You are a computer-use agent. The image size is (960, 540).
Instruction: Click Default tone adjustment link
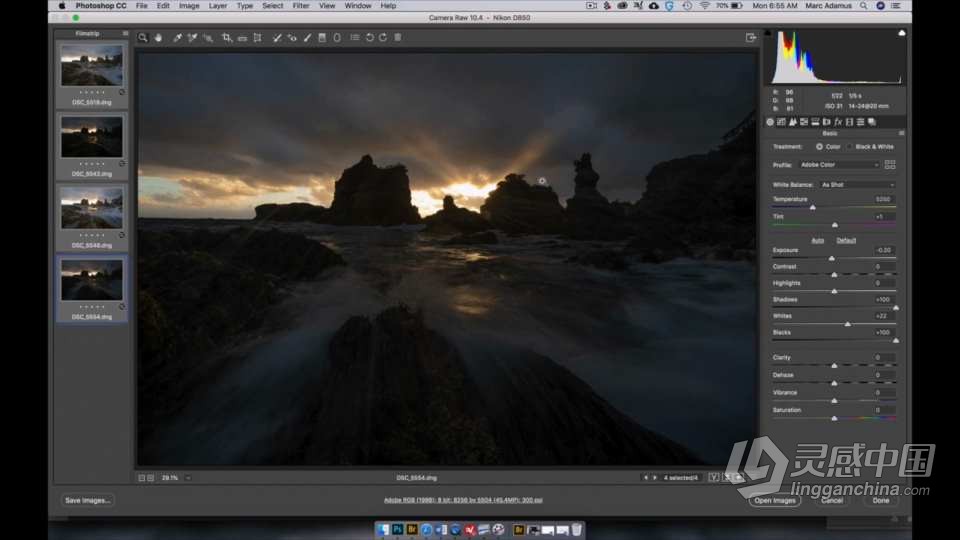coord(846,241)
